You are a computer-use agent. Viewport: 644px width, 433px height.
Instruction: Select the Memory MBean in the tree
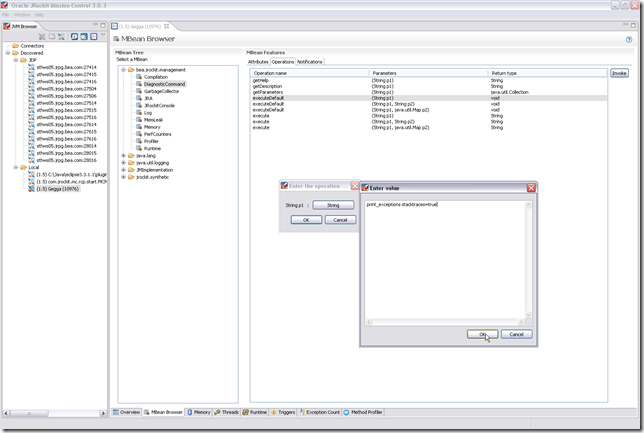tap(152, 127)
